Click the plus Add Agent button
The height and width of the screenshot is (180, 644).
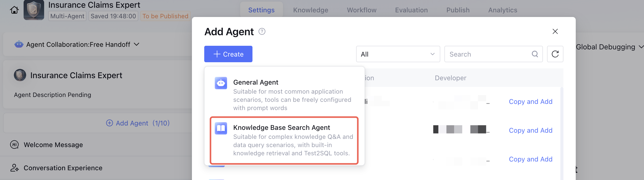point(138,123)
